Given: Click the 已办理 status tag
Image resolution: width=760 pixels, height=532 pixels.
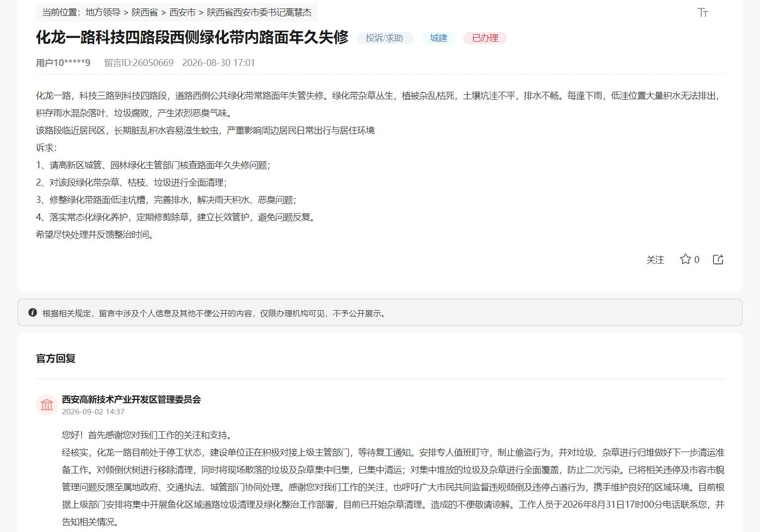Looking at the screenshot, I should click(485, 38).
